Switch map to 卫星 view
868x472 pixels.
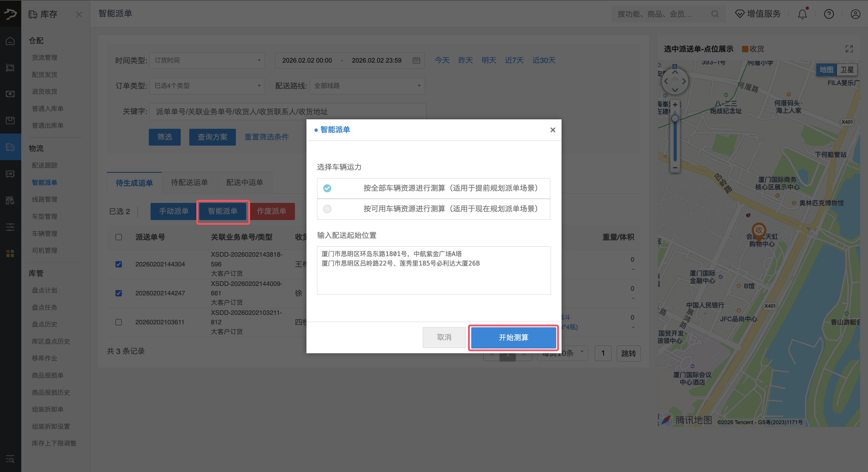(847, 70)
